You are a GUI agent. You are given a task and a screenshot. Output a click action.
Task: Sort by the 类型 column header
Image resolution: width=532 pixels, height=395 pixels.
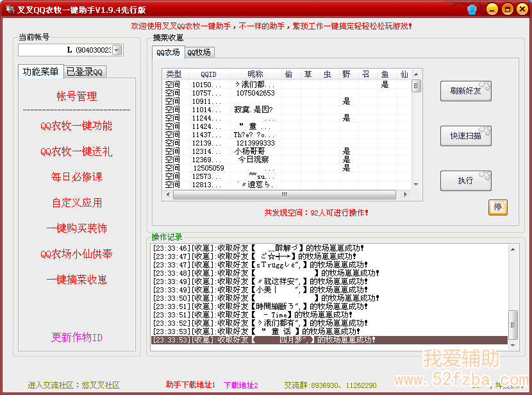(x=174, y=74)
